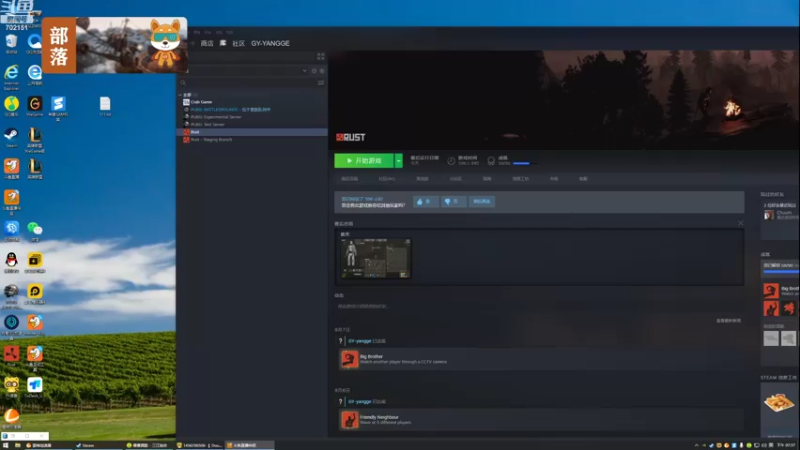
Task: Open Rust shortcut on desktop
Action: 11,356
